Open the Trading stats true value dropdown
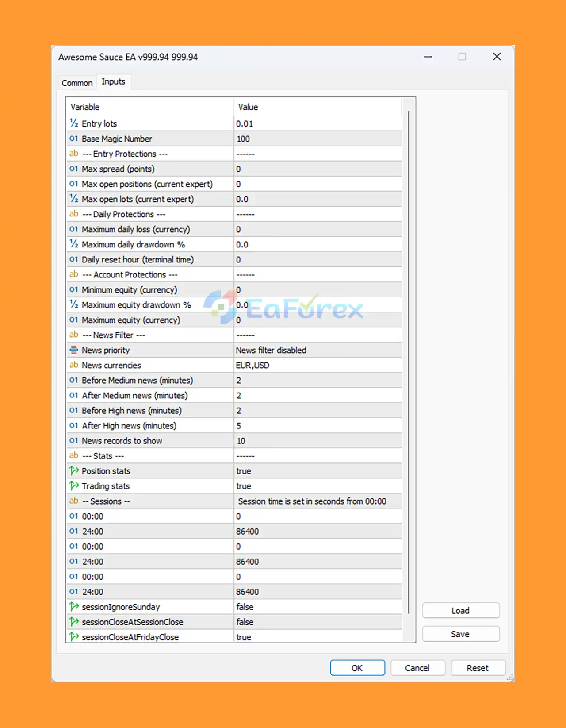 318,486
